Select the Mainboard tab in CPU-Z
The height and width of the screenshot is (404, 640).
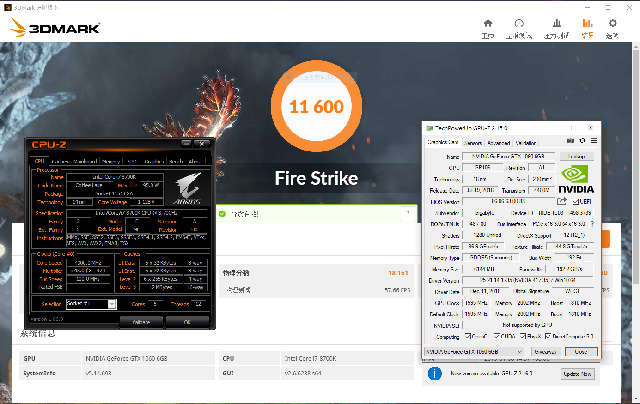pos(85,161)
